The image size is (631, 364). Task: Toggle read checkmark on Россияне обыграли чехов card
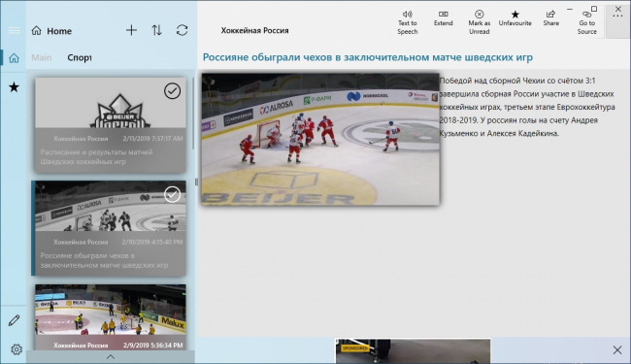click(172, 195)
